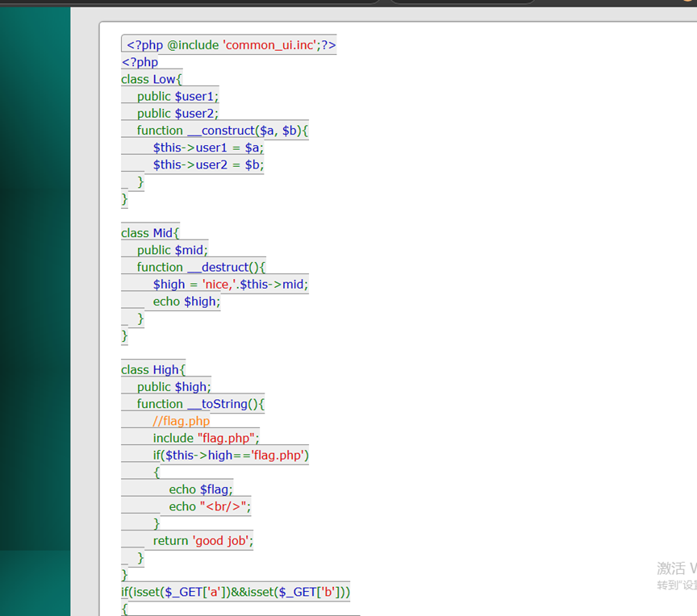Click the "echo $high;" statement
Screen dimensions: 697x616
tap(186, 302)
